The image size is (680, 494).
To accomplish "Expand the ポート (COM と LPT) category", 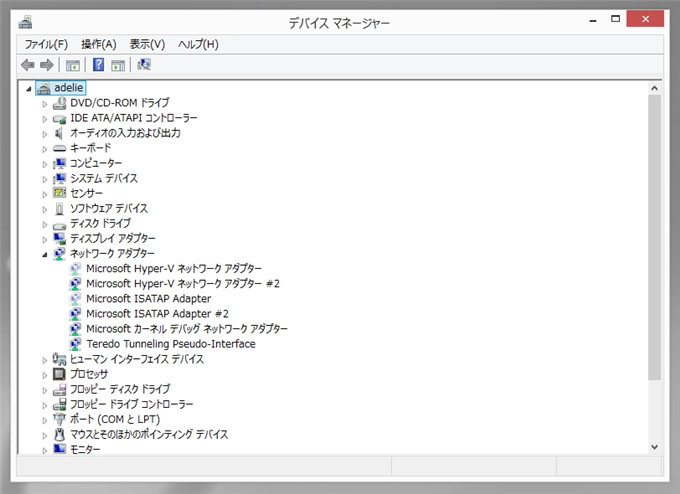I will (44, 420).
